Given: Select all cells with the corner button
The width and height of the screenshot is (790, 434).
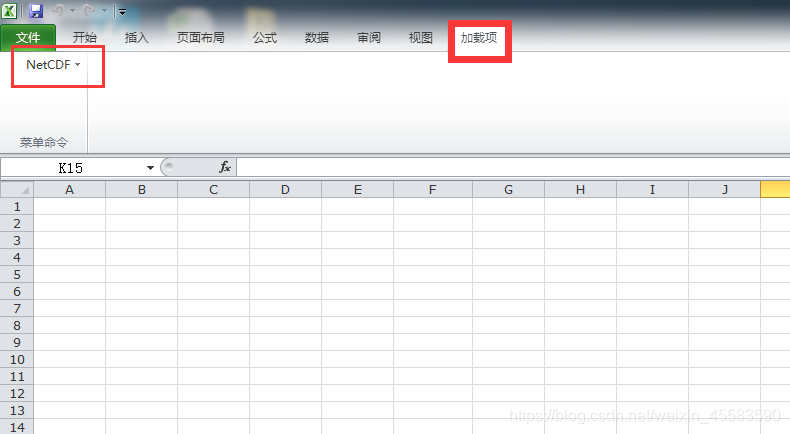Looking at the screenshot, I should [x=17, y=190].
